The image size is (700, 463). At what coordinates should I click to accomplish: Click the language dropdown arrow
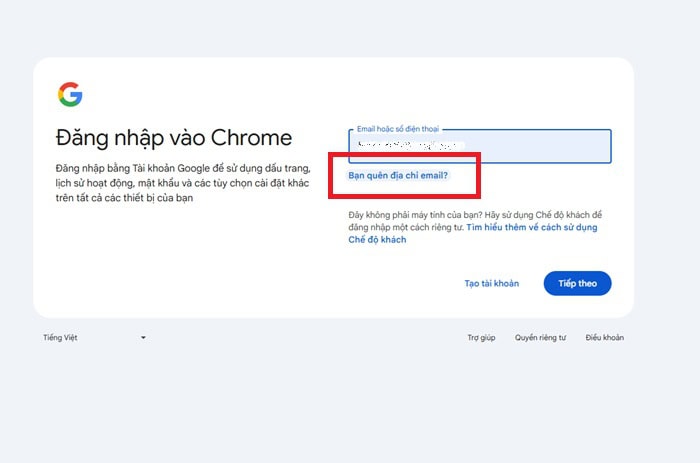[x=143, y=338]
